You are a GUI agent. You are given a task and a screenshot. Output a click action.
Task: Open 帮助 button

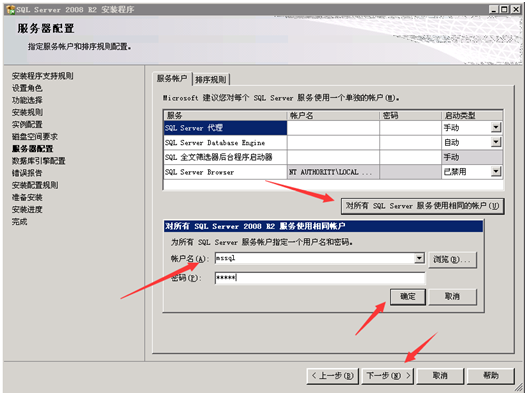491,376
